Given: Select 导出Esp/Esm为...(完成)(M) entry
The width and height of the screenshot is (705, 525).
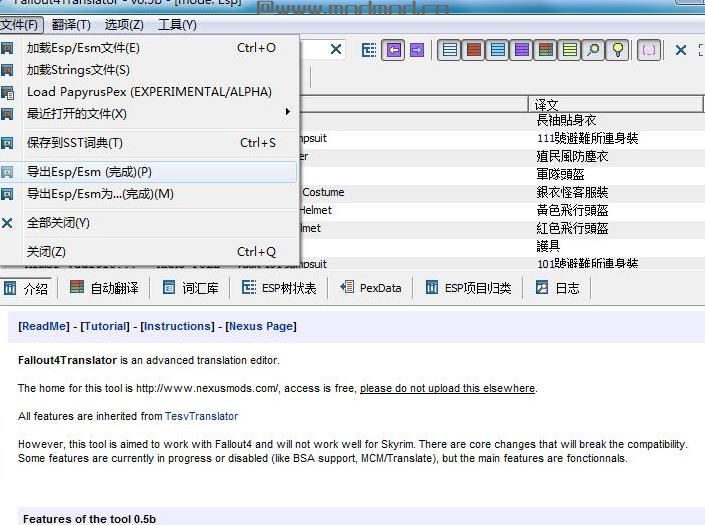Looking at the screenshot, I should 148,194.
